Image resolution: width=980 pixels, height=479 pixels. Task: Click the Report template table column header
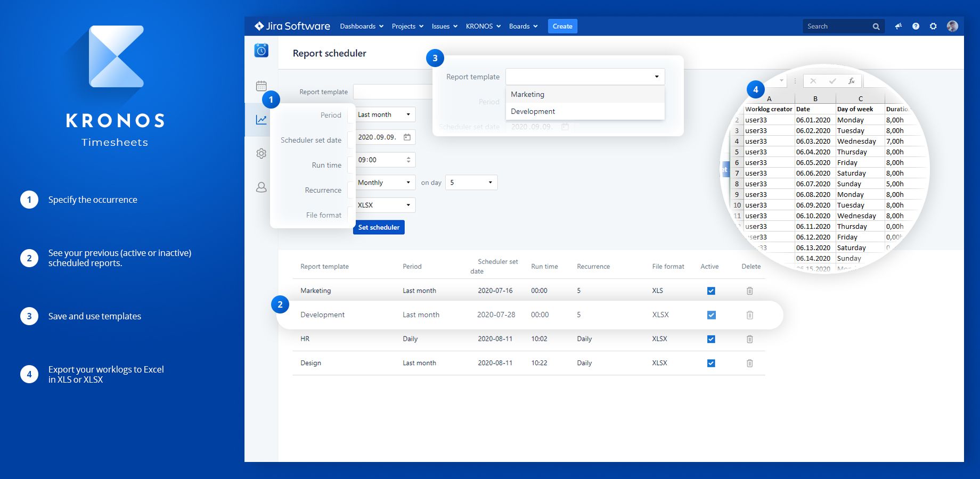click(324, 267)
